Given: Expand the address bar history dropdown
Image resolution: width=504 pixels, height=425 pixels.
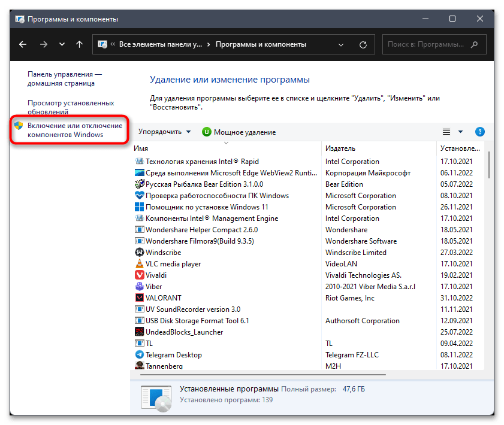Looking at the screenshot, I should pos(341,45).
